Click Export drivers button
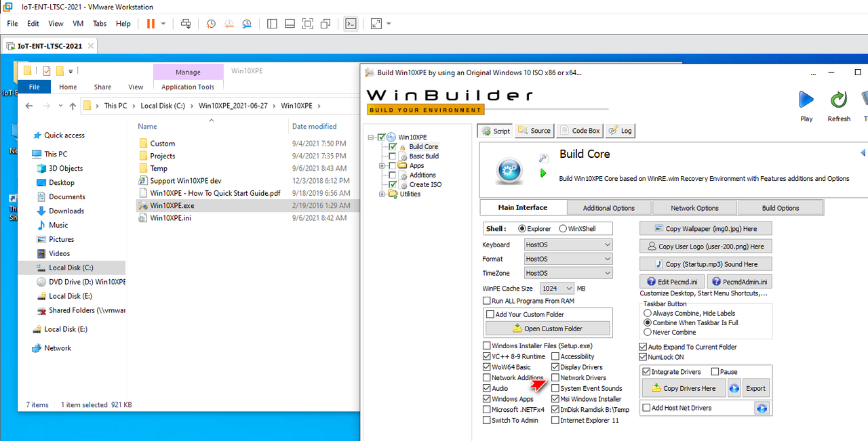 [755, 388]
